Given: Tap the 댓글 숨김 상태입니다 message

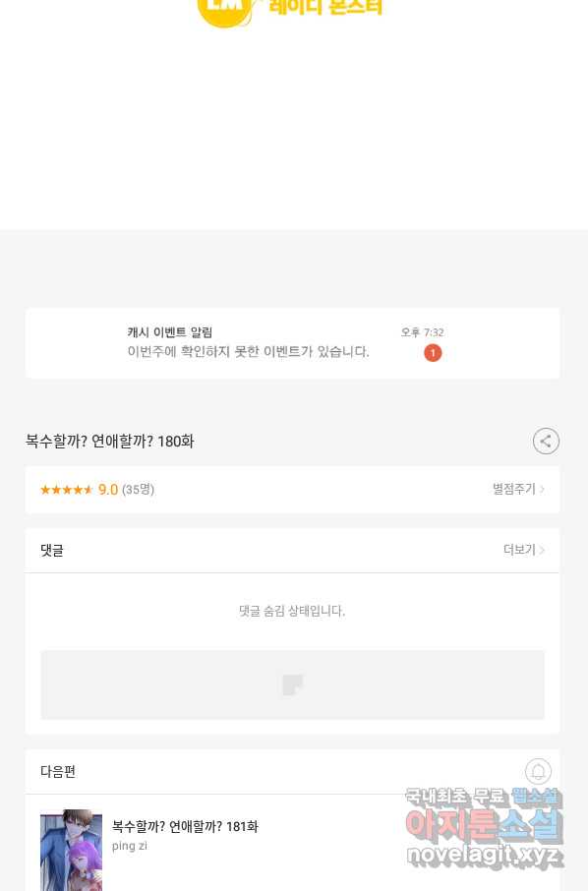Looking at the screenshot, I should [292, 611].
